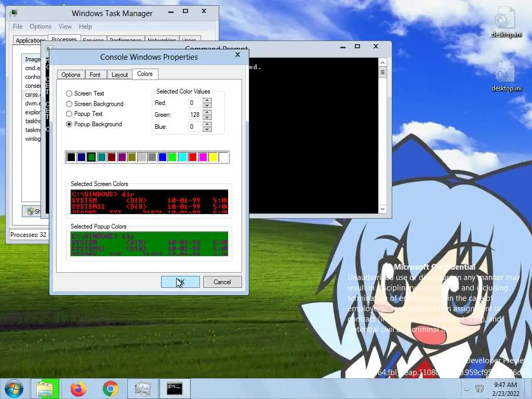This screenshot has height=399, width=532.
Task: Open the Start menu orb
Action: [14, 389]
